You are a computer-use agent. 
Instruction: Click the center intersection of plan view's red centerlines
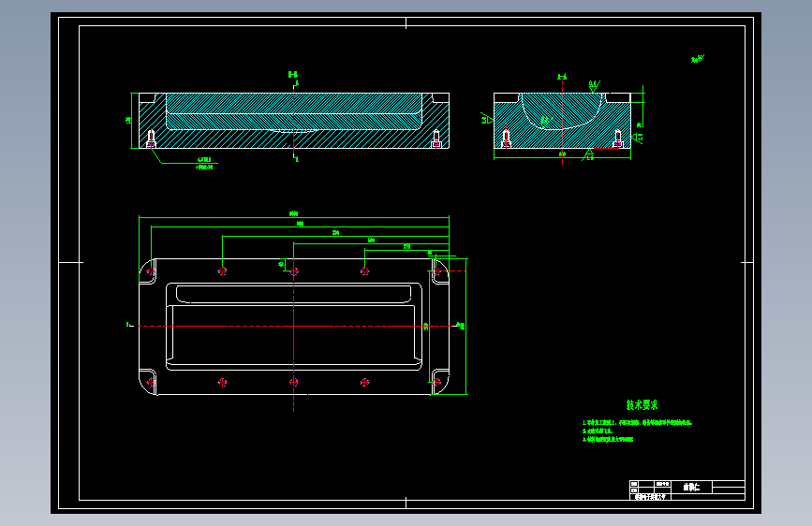294,326
